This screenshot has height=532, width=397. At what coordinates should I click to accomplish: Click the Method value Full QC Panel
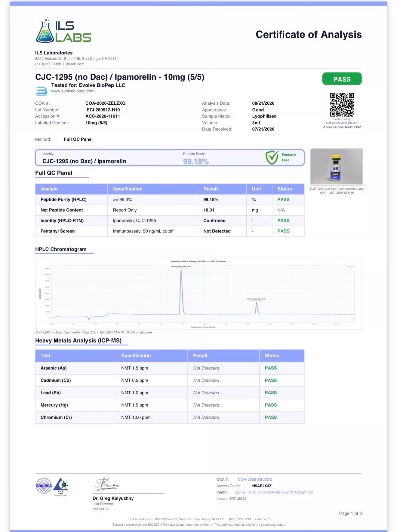coord(78,139)
